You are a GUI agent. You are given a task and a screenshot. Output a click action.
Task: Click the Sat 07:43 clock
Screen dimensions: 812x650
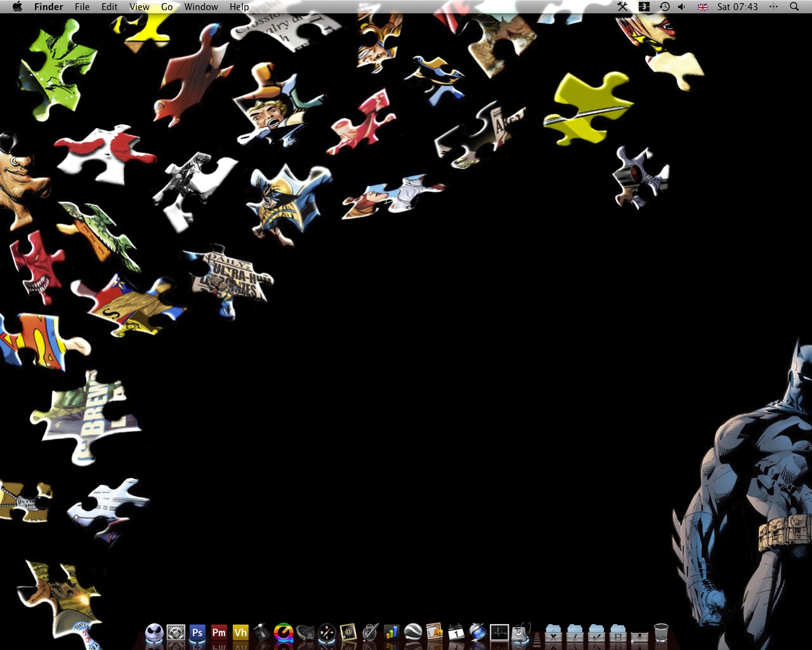tap(738, 7)
